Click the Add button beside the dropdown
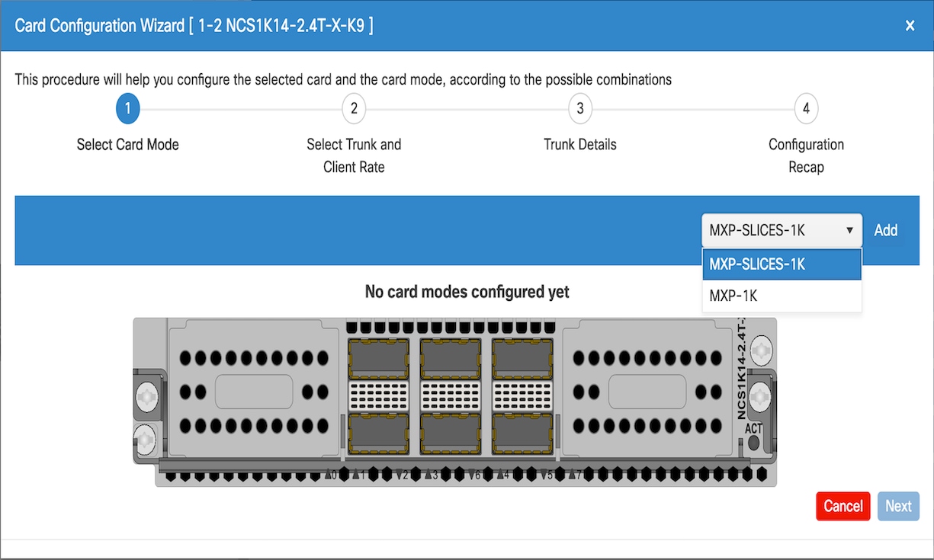This screenshot has height=560, width=934. pyautogui.click(x=885, y=230)
